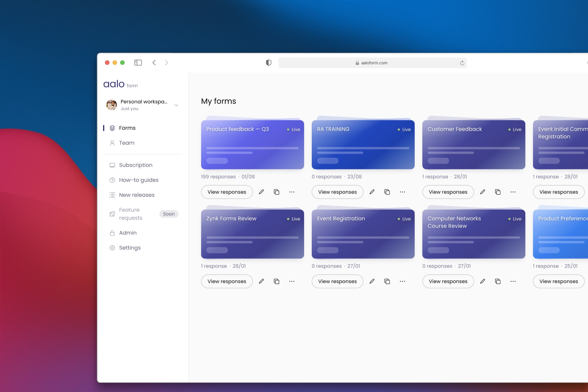Click the aaloform.com address bar
This screenshot has width=588, height=392.
pyautogui.click(x=372, y=63)
